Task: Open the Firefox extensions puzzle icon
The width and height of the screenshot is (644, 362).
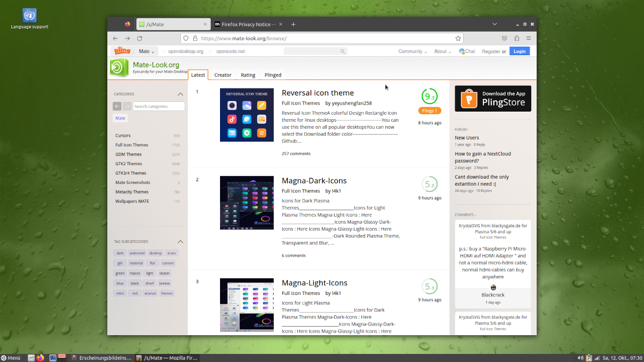Action: coord(516,39)
